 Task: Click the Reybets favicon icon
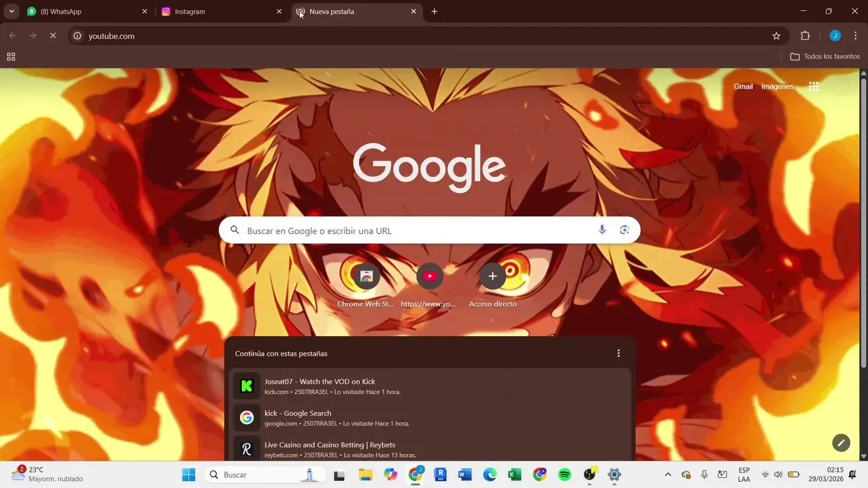click(x=247, y=449)
